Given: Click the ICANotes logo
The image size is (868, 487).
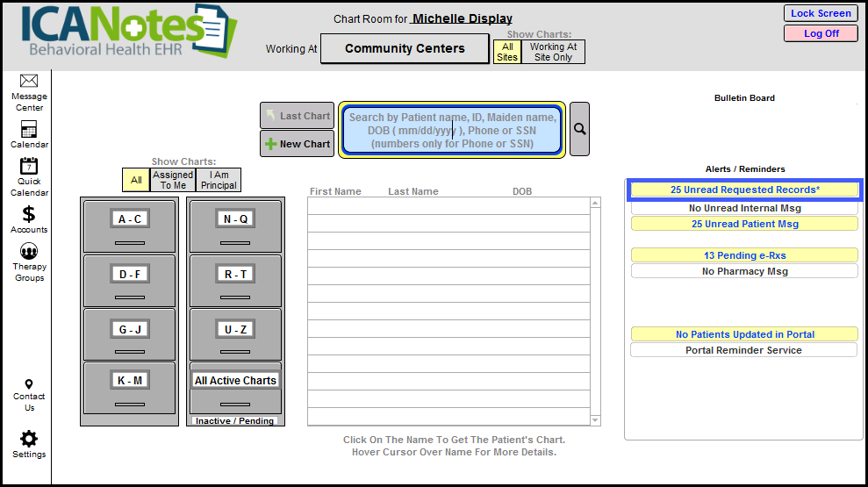Looking at the screenshot, I should pyautogui.click(x=129, y=31).
